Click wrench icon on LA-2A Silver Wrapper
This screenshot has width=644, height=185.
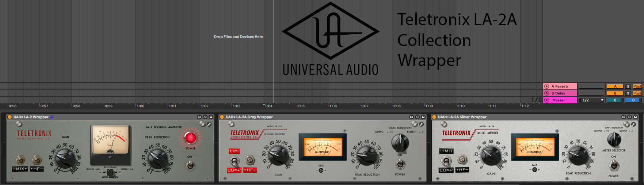coord(633,124)
